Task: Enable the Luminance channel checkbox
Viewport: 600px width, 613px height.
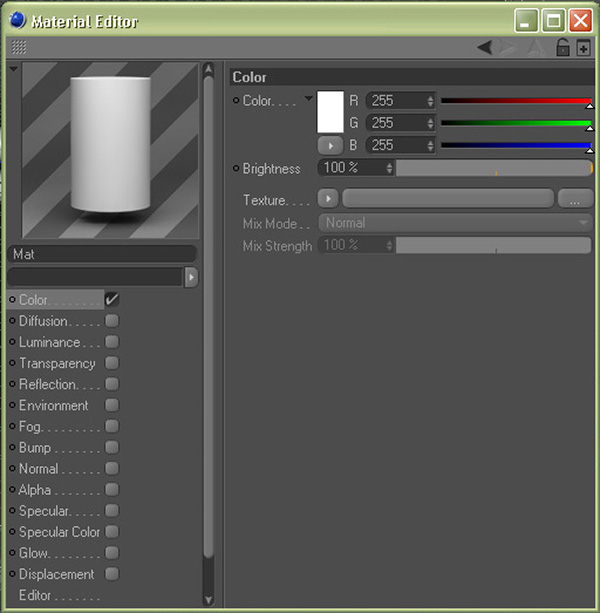Action: tap(112, 342)
